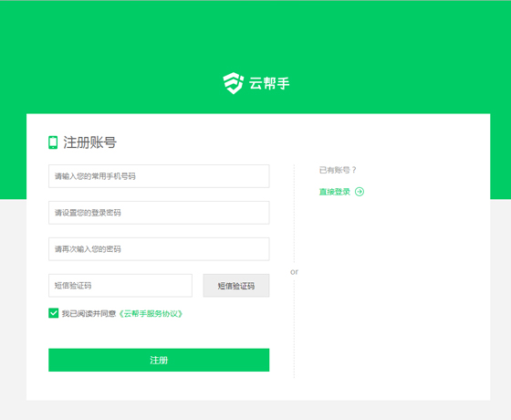This screenshot has height=420, width=511.
Task: Click the 云帮手 shield logo icon
Action: [x=234, y=83]
